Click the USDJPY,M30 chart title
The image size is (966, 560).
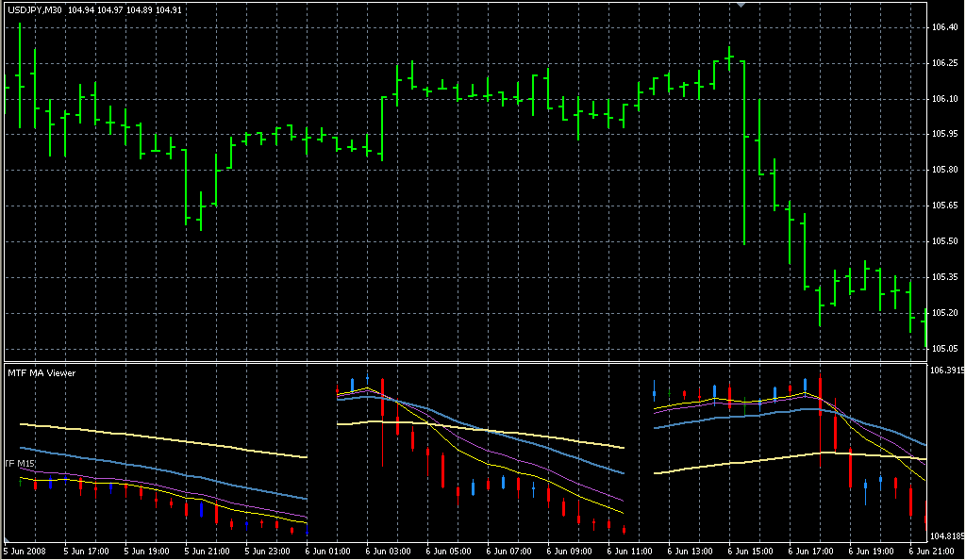[36, 9]
